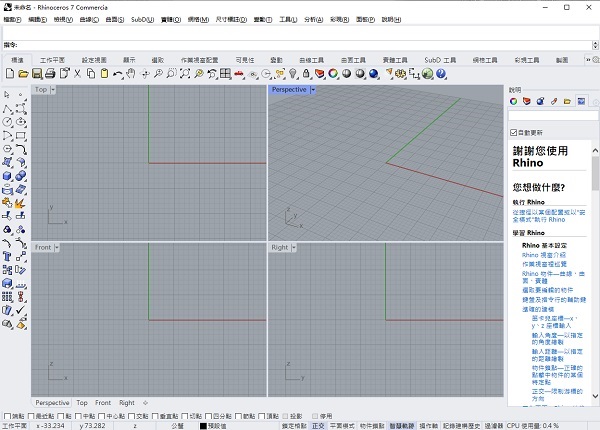The width and height of the screenshot is (600, 430).
Task: Click the blue Help question mark icon
Action: coord(440,74)
